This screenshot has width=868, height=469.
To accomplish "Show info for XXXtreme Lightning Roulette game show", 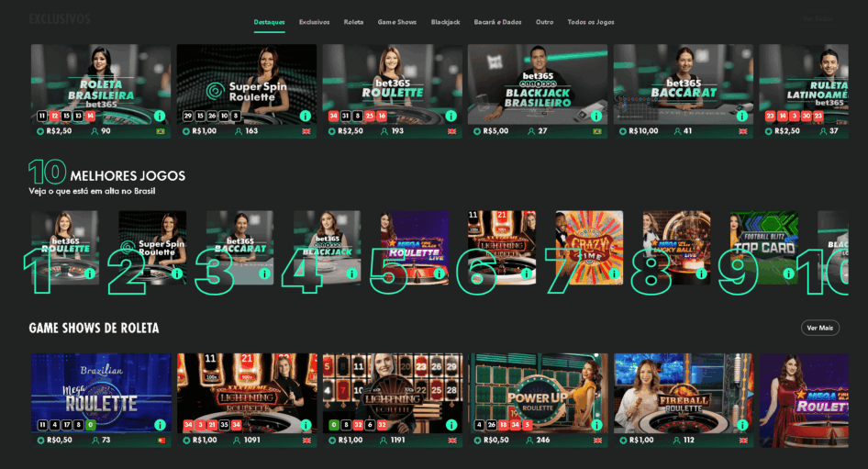I will (x=306, y=425).
